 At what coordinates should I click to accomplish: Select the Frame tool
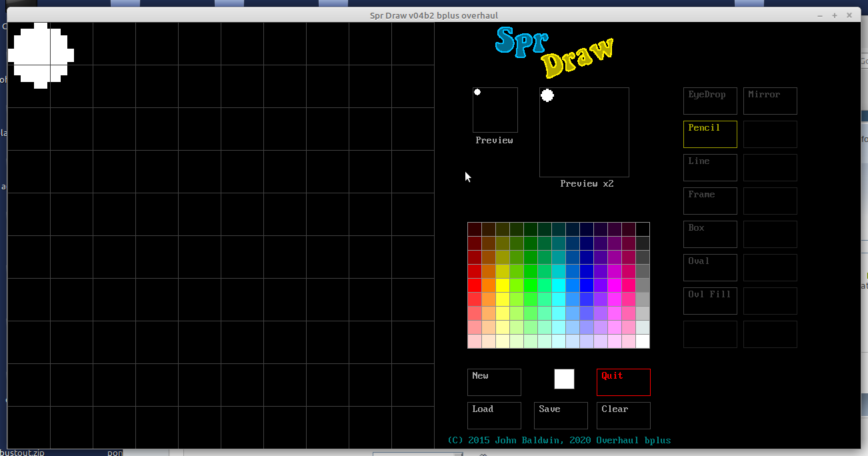coord(710,201)
